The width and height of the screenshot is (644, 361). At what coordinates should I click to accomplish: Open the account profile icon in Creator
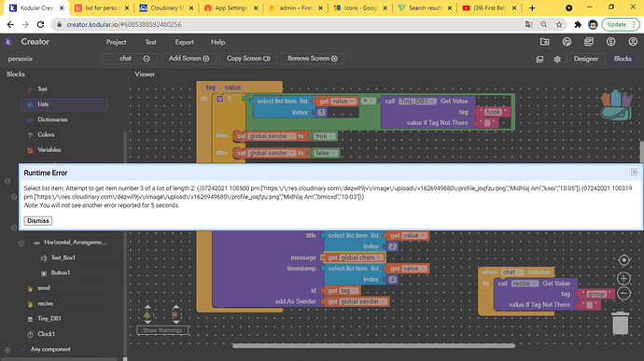click(633, 42)
